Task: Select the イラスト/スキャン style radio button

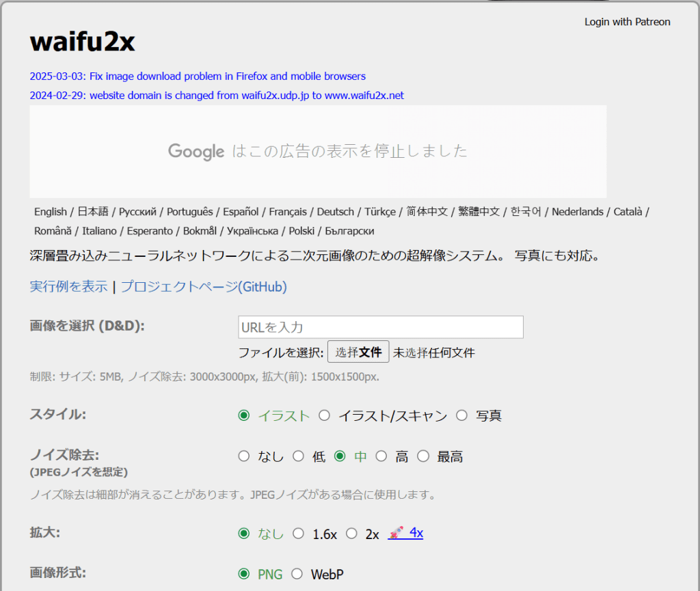Action: tap(325, 415)
